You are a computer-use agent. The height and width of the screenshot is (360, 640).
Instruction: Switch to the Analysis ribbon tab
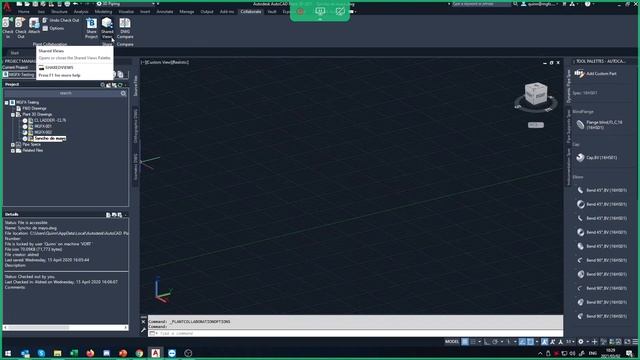coord(81,12)
